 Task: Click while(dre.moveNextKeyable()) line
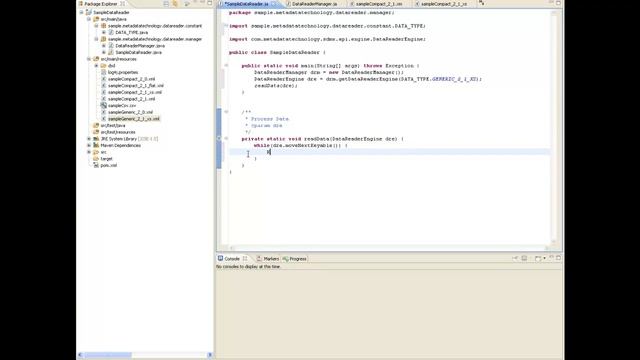coord(301,145)
